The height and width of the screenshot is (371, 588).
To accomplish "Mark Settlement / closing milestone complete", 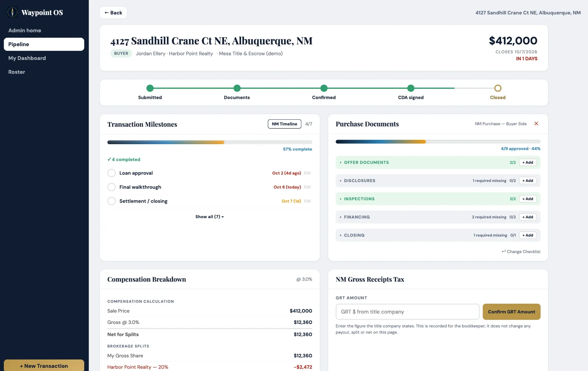I will pyautogui.click(x=111, y=201).
